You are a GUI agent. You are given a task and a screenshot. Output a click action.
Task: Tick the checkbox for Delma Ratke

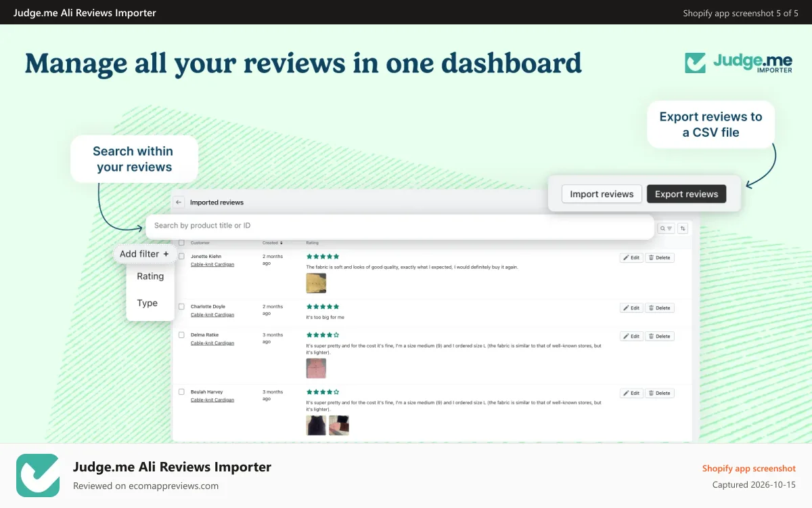(x=181, y=335)
